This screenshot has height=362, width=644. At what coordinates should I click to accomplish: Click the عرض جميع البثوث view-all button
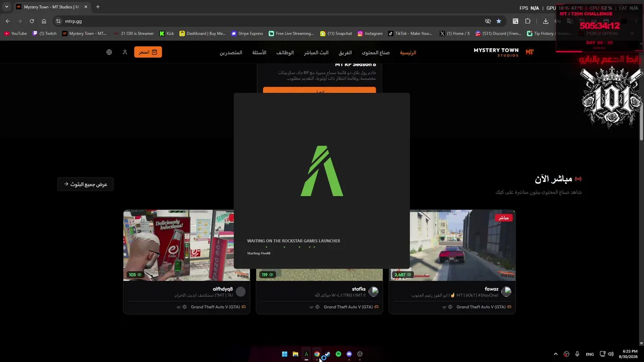[x=86, y=184]
